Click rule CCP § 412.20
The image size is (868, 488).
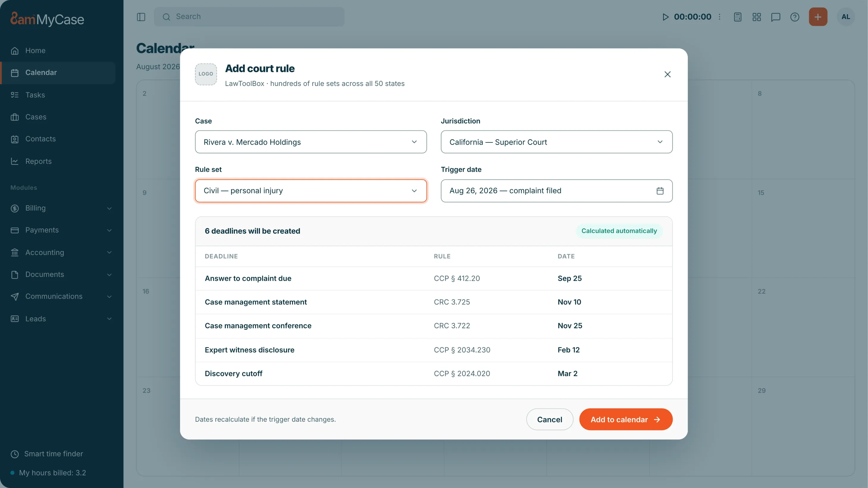(x=457, y=279)
